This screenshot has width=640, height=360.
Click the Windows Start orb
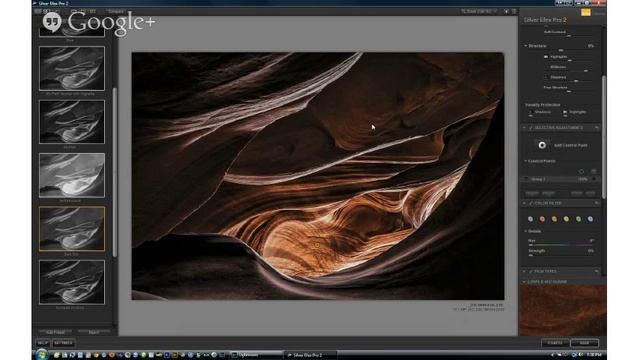click(41, 355)
